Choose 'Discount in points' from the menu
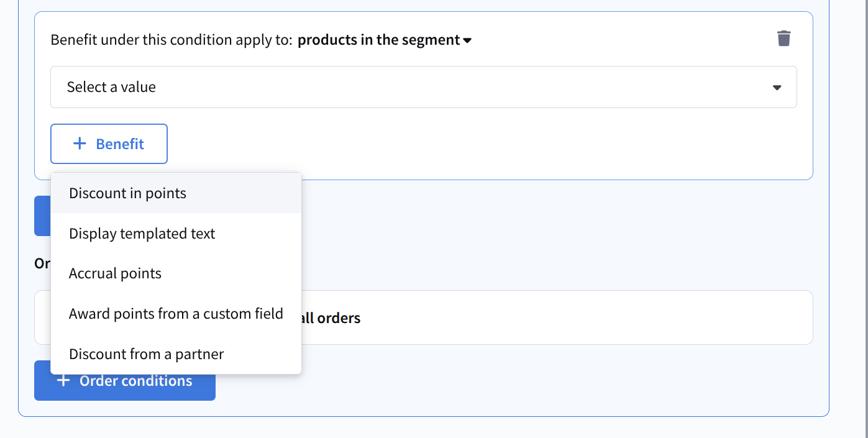This screenshot has width=868, height=438. 127,193
